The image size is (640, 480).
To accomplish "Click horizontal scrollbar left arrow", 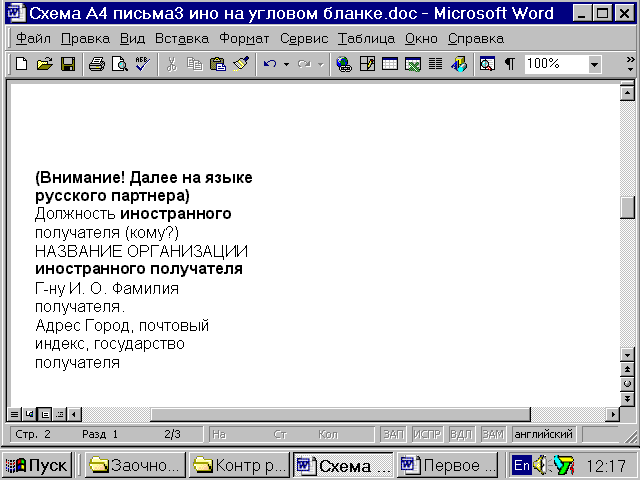I will click(74, 415).
